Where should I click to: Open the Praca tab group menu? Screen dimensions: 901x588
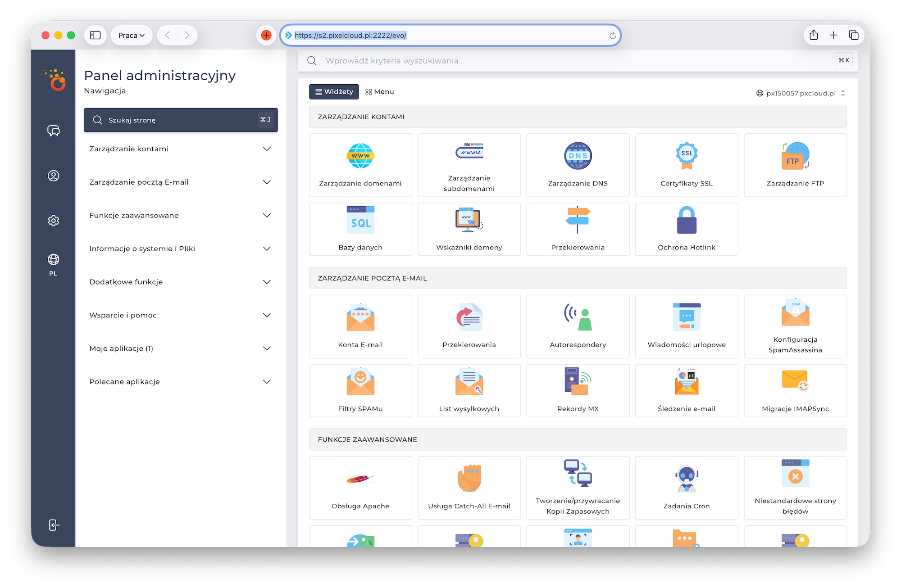131,35
